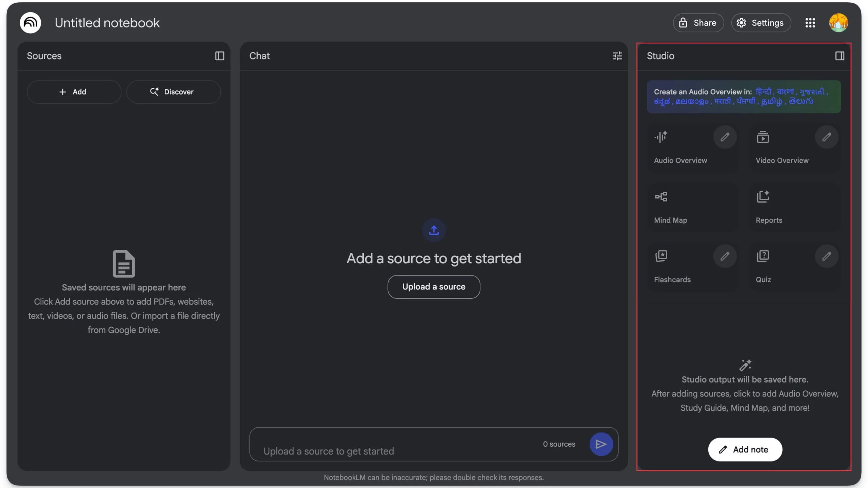
Task: Open Discover sources
Action: click(x=173, y=92)
